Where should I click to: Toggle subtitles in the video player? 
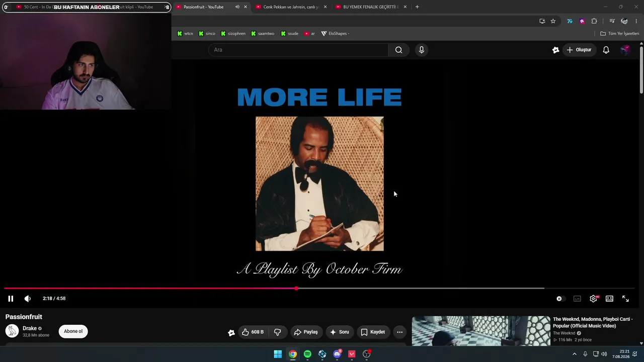[577, 299]
